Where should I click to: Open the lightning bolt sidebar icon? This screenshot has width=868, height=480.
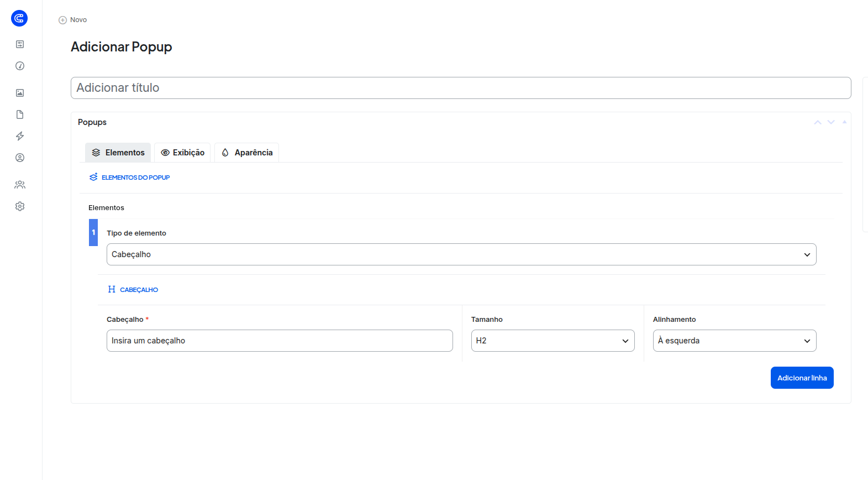coord(20,136)
